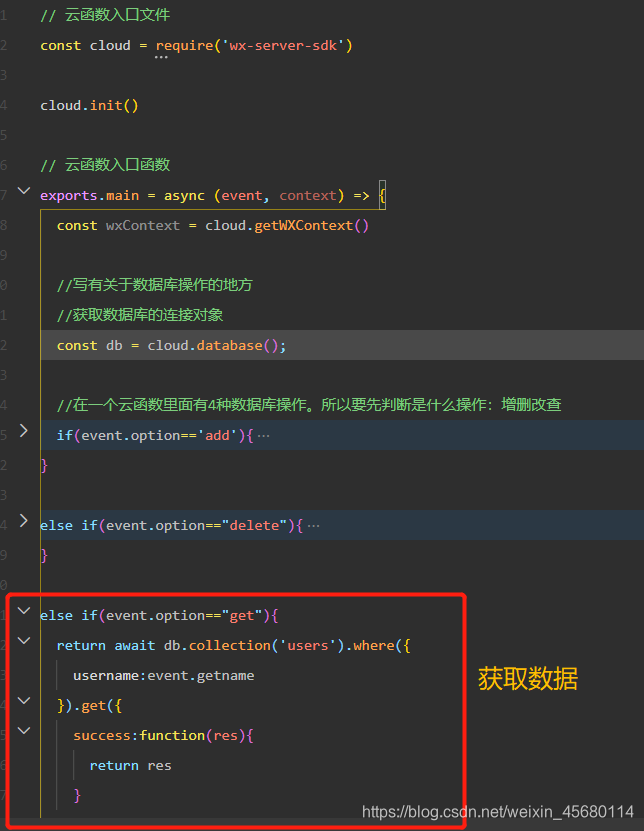The image size is (644, 831).
Task: Click the 'users' collection string
Action: click(x=308, y=646)
